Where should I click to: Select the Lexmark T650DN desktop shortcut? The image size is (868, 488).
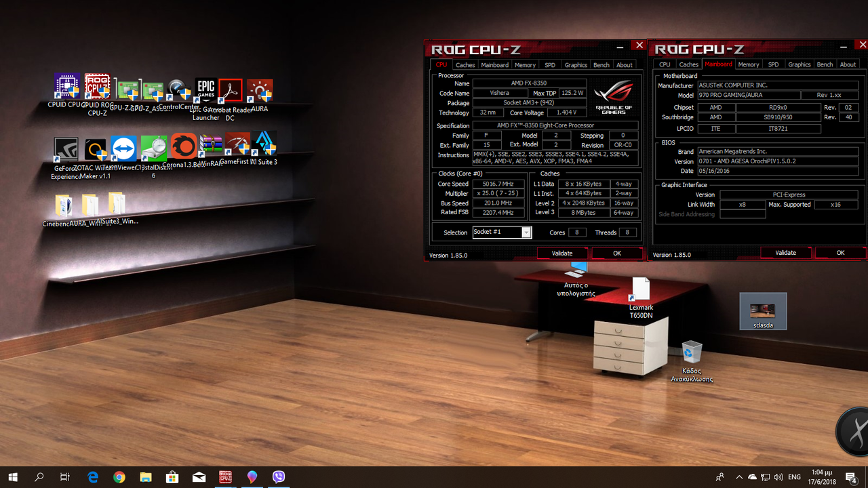click(x=641, y=289)
